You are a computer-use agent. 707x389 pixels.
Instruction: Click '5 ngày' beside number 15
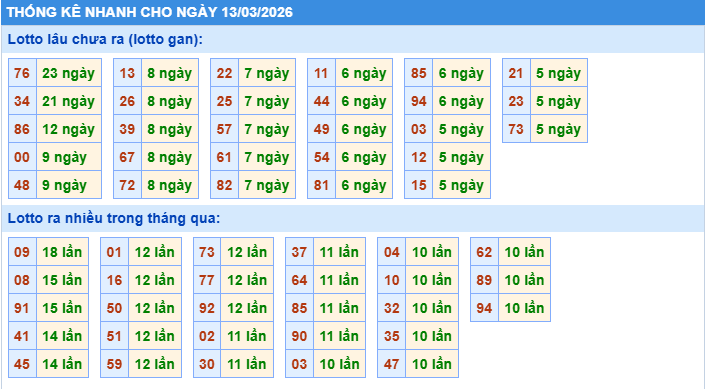(461, 185)
